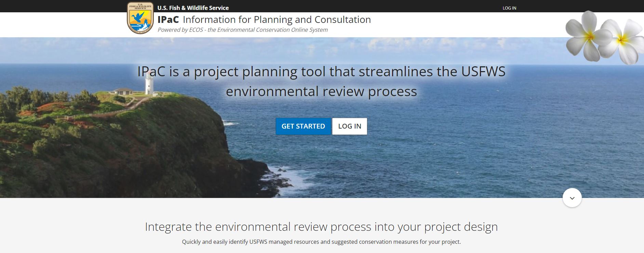Click the bold IPaC site title
The width and height of the screenshot is (644, 253).
point(168,20)
